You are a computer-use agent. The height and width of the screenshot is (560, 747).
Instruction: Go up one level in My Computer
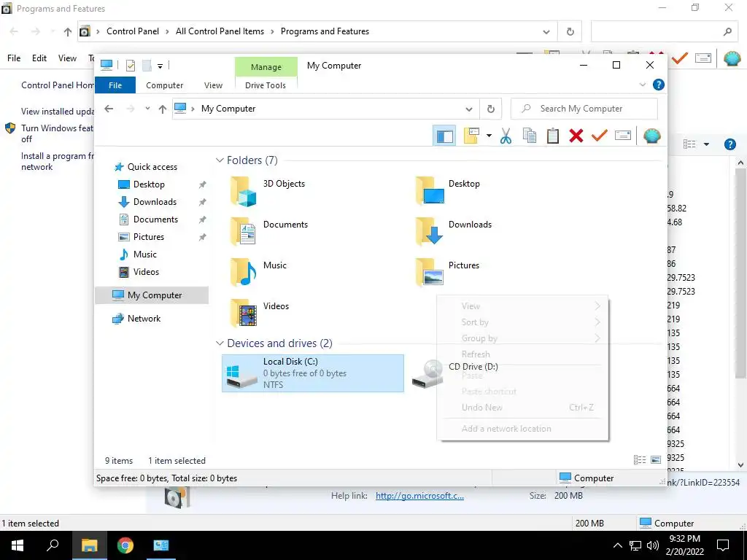[163, 109]
